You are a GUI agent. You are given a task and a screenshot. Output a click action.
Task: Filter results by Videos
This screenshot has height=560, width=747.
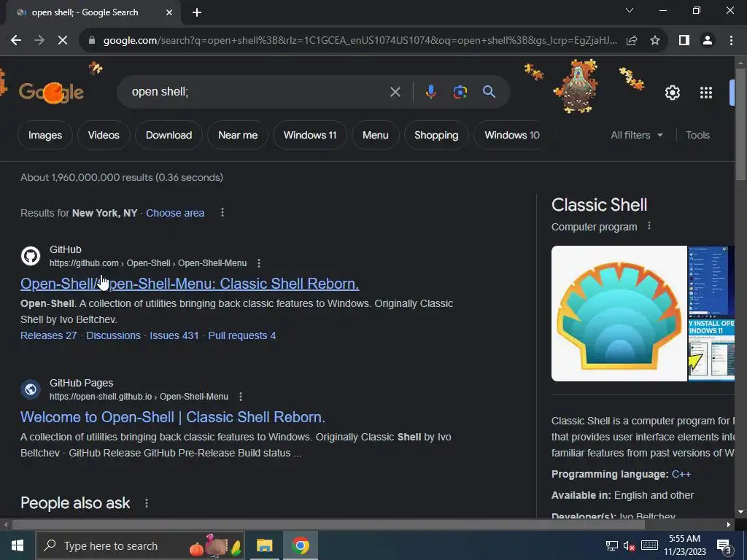tap(104, 135)
